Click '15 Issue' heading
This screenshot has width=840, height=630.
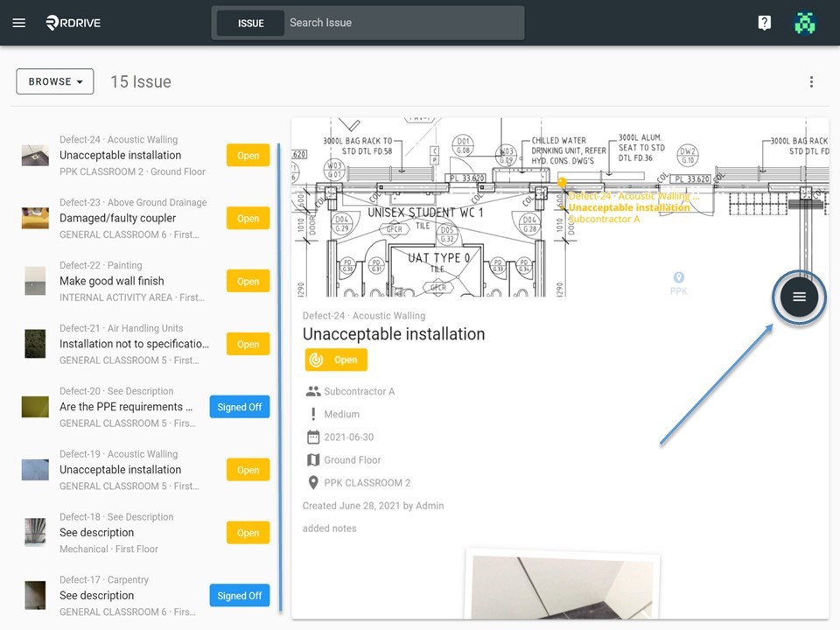click(x=140, y=81)
